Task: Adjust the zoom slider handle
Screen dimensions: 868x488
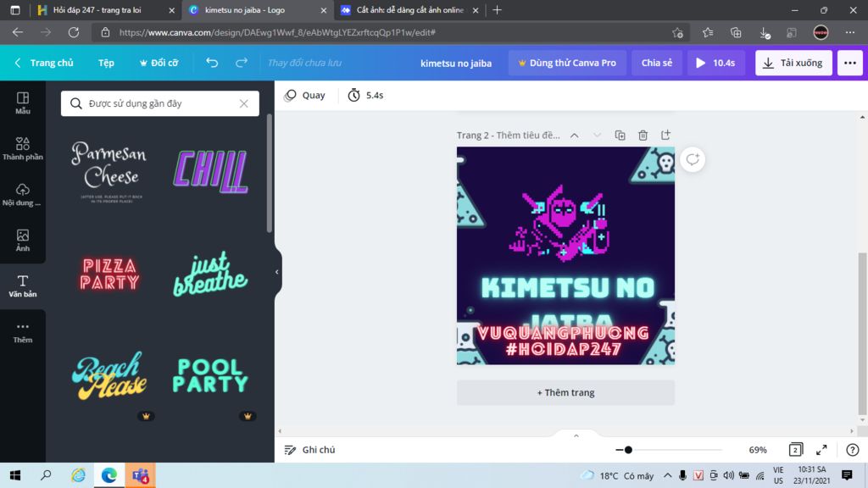Action: click(x=628, y=450)
